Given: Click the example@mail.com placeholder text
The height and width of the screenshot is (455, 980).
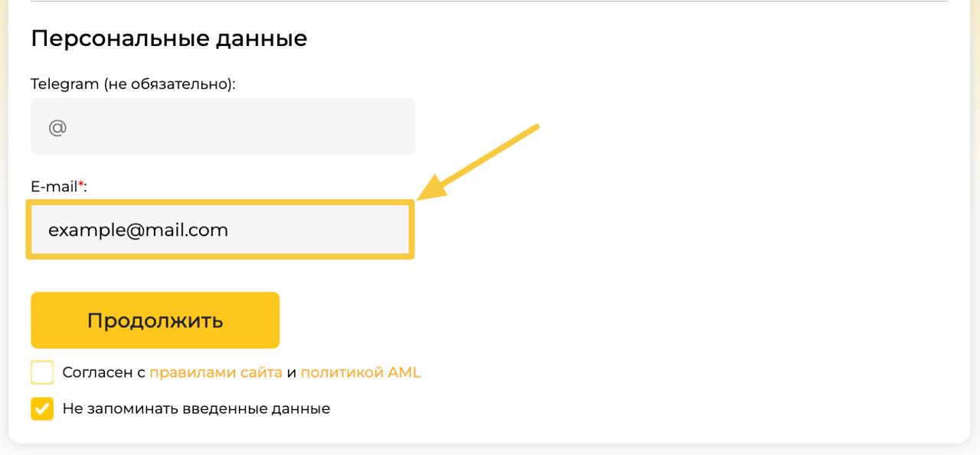Looking at the screenshot, I should pos(138,230).
